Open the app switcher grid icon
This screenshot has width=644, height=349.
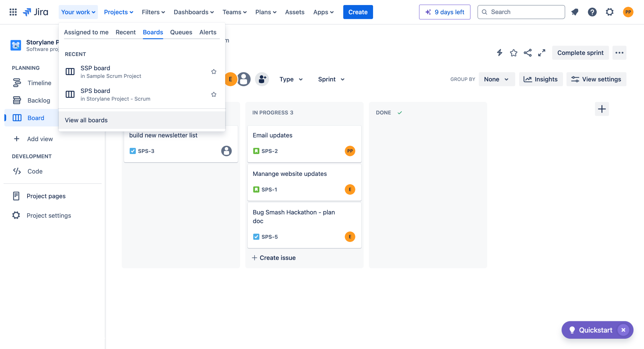point(13,12)
